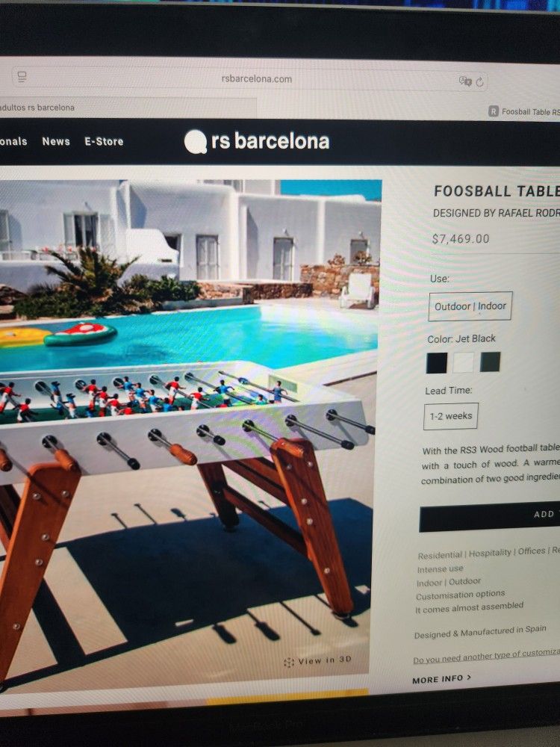Reload the page with the refresh icon
This screenshot has width=560, height=747.
[479, 82]
